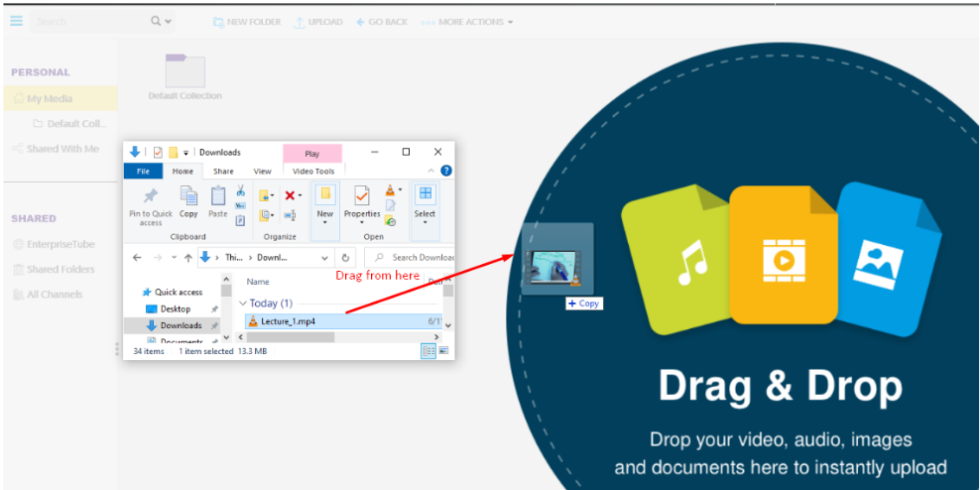980x490 pixels.
Task: Click the scissors Cut icon
Action: pyautogui.click(x=240, y=190)
